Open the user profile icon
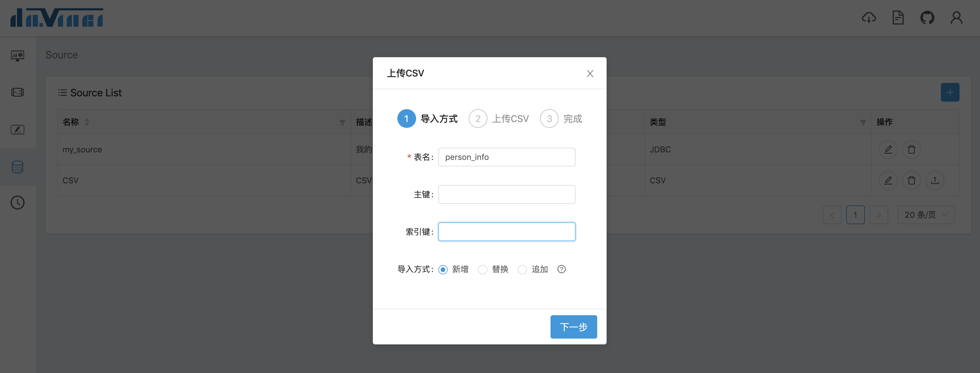Image resolution: width=980 pixels, height=373 pixels. click(x=956, y=18)
